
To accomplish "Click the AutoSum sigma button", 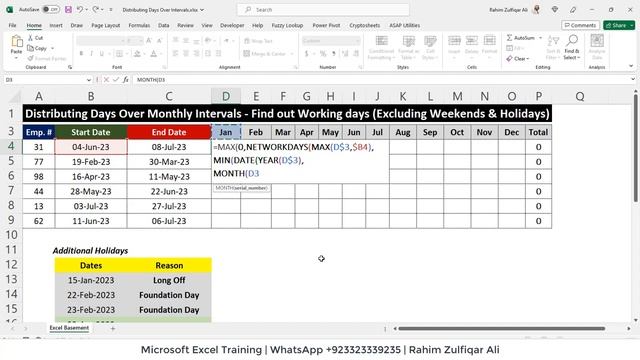I will pos(520,38).
